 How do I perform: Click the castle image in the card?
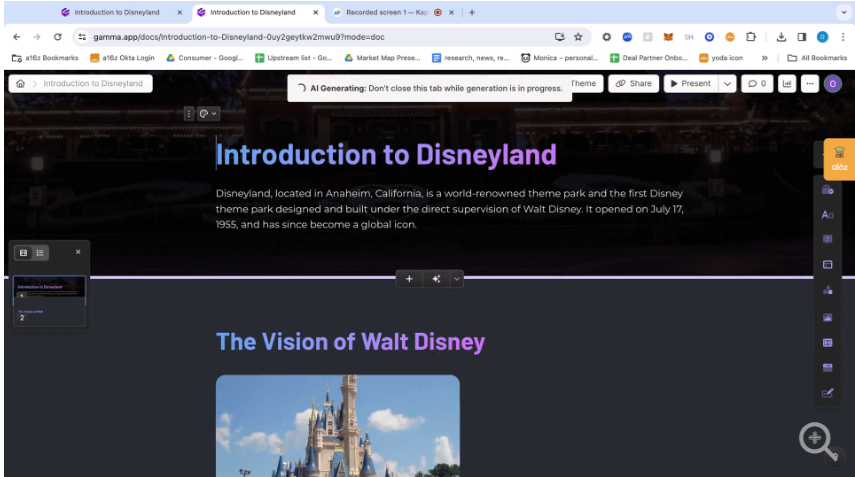point(338,426)
